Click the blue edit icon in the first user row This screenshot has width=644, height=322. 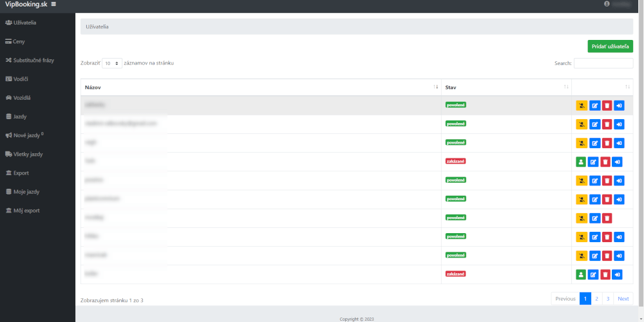click(x=594, y=106)
